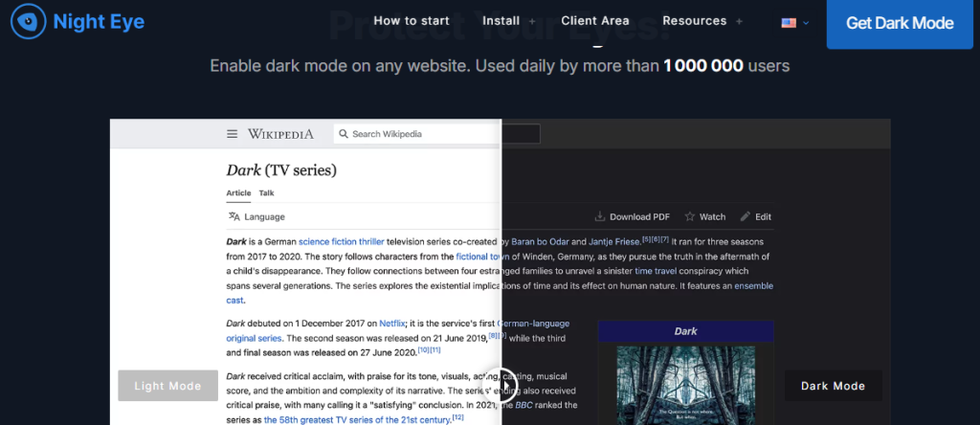Open Wikipedia hamburger menu icon
The image size is (980, 425).
(x=232, y=134)
